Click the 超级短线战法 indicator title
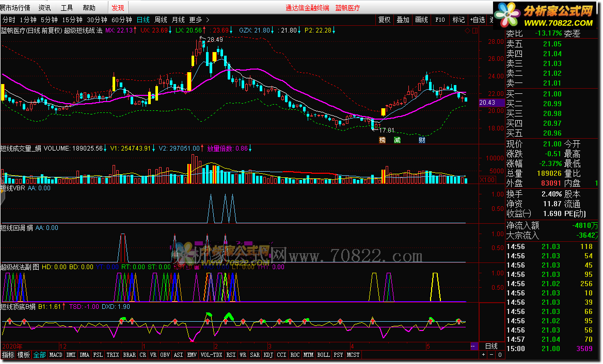This screenshot has height=364, width=603. tap(84, 30)
